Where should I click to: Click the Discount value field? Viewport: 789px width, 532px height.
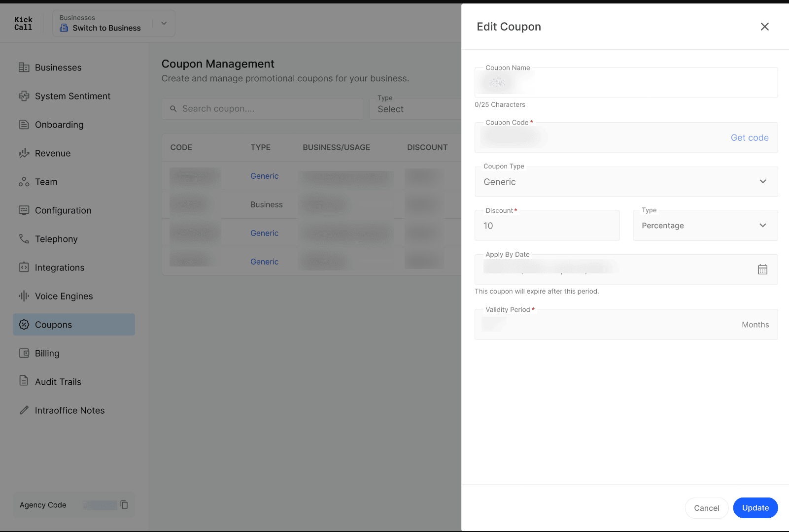tap(547, 226)
